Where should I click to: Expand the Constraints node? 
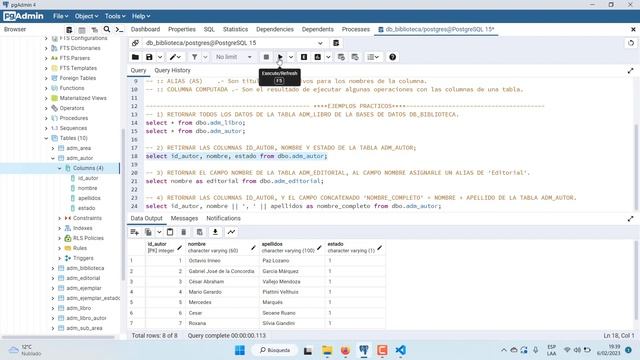[x=60, y=218]
